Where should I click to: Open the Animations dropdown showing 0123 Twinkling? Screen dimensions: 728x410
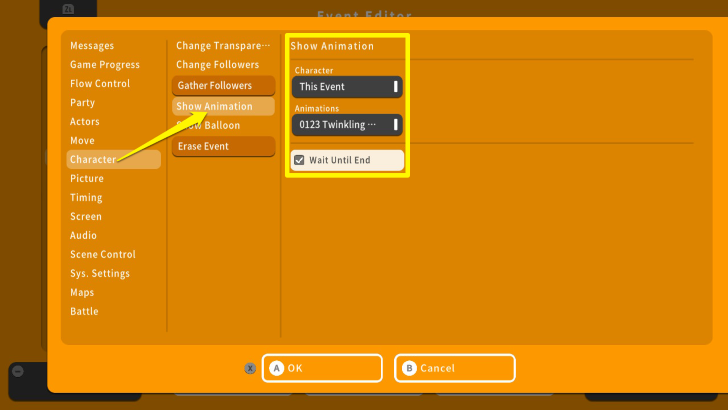(347, 125)
